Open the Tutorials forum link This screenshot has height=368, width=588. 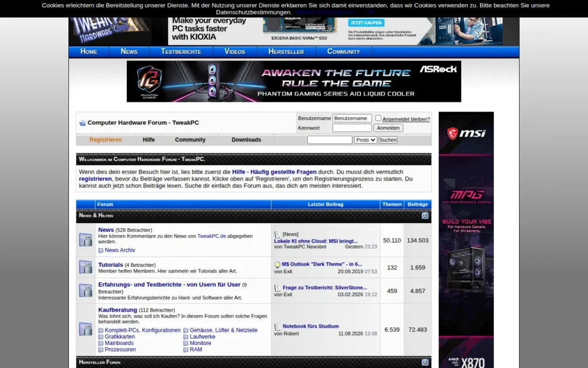111,264
